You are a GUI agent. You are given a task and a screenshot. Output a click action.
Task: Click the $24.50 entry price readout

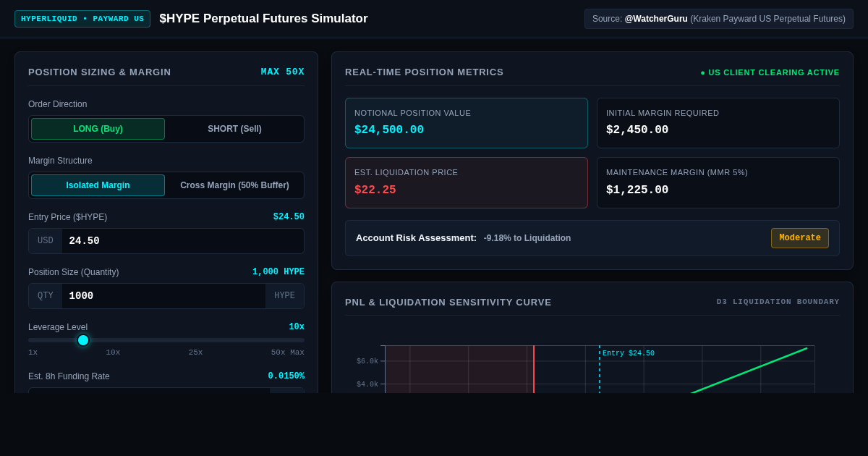pos(289,217)
